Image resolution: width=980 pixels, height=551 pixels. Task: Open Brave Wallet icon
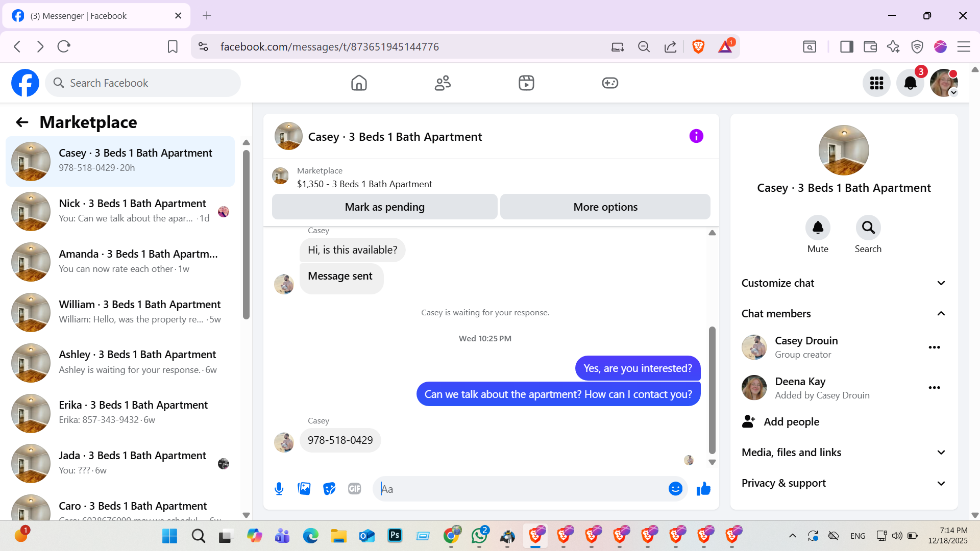(870, 47)
